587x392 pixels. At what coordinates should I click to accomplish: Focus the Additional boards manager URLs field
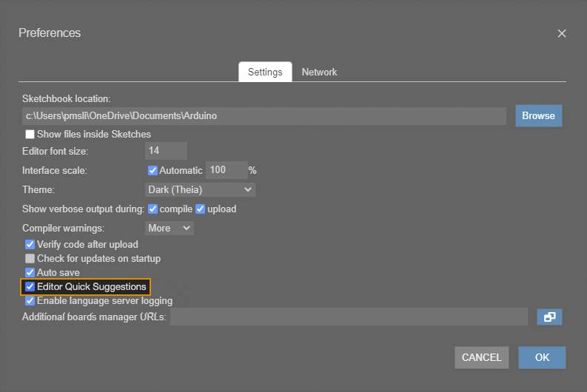click(x=348, y=317)
